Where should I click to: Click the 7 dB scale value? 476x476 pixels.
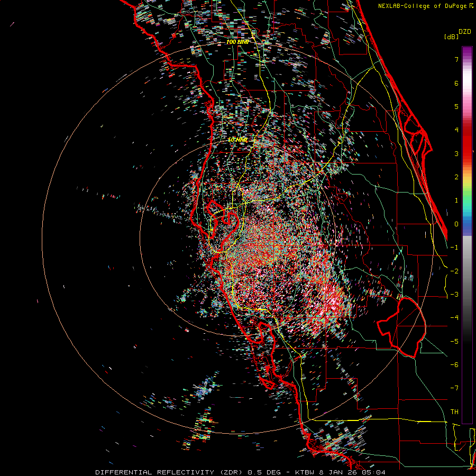(456, 59)
